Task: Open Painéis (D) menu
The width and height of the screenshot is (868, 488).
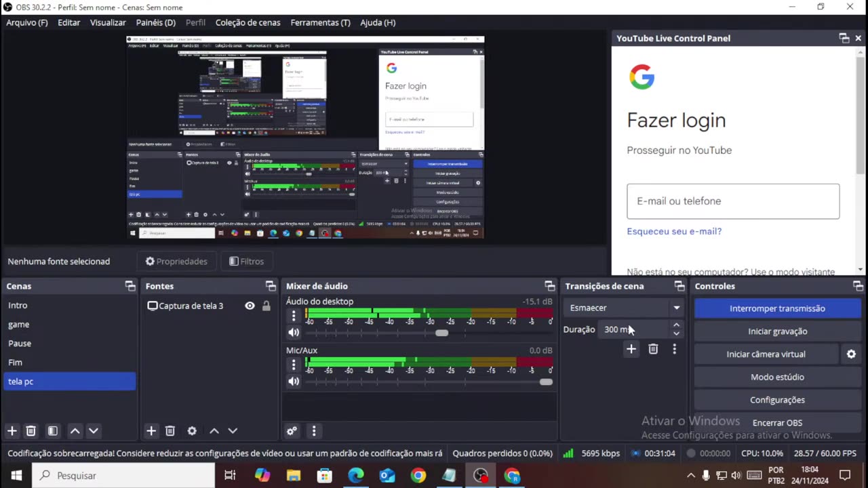Action: 155,22
